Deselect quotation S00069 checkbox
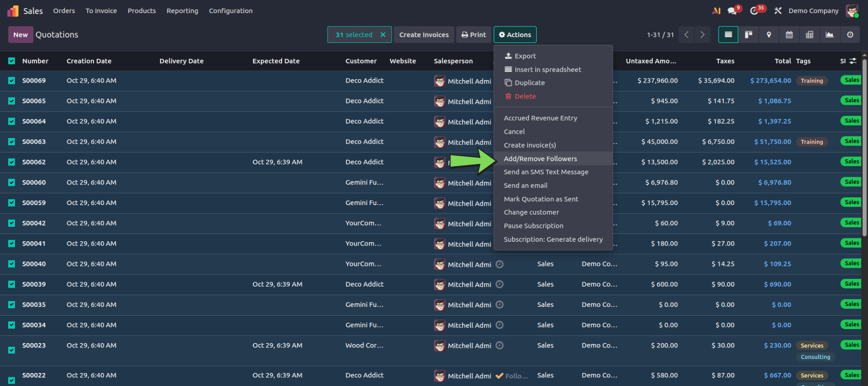Image resolution: width=868 pixels, height=386 pixels. click(x=12, y=81)
